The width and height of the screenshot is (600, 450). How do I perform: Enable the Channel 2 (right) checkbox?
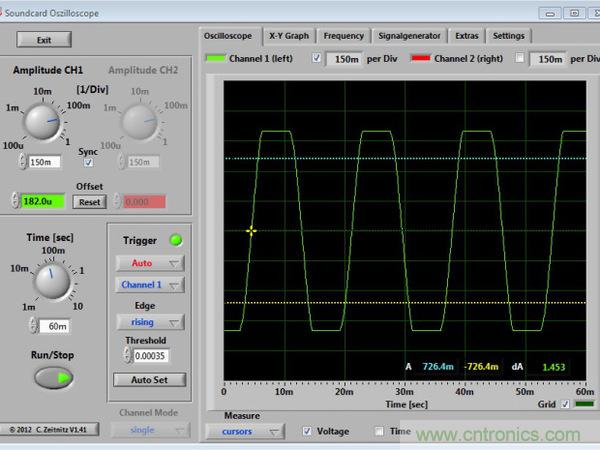point(520,59)
